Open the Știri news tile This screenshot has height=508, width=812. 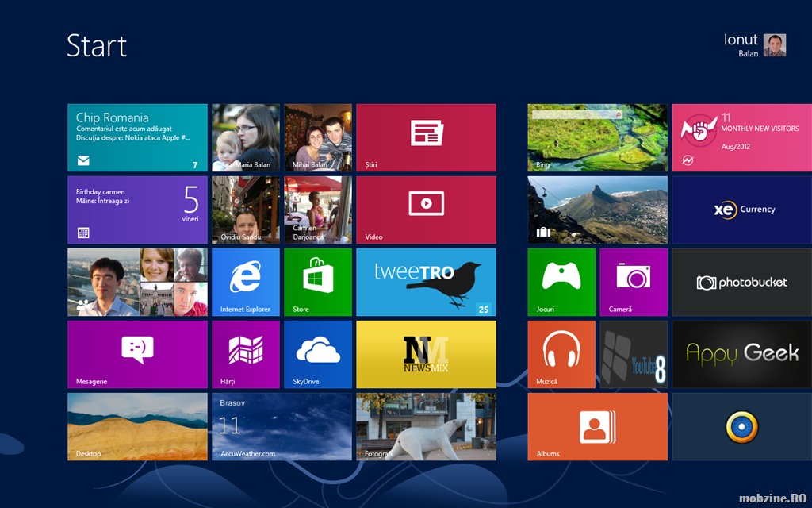[426, 137]
